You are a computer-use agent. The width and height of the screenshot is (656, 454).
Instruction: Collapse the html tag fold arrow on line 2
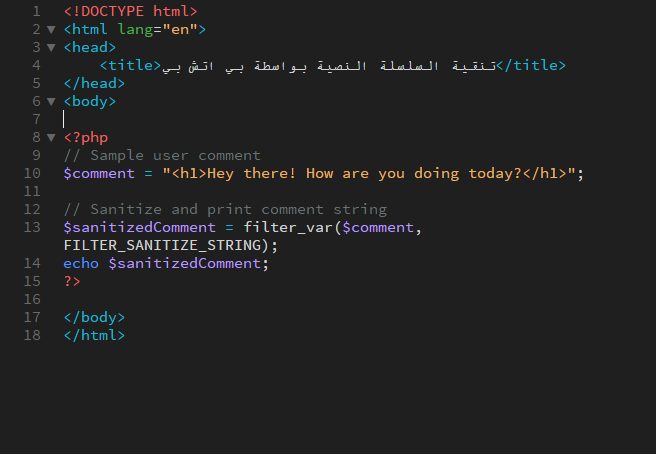(51, 30)
